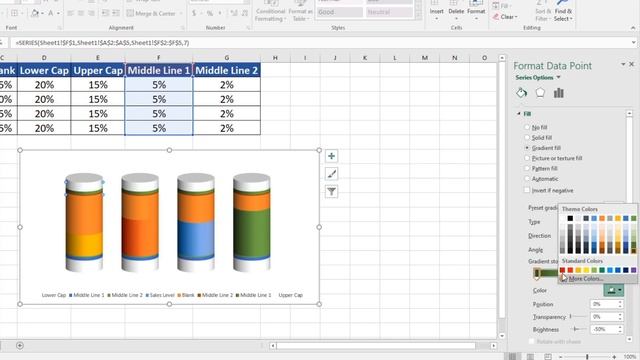The image size is (640, 360).
Task: Pick standard color dark red swatch
Action: 562,270
